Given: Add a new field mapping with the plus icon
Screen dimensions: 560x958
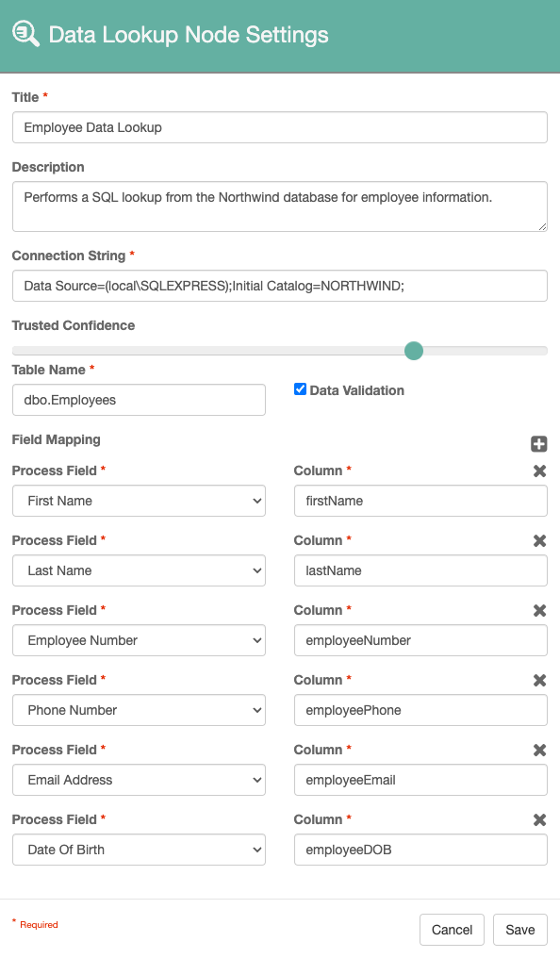Looking at the screenshot, I should click(538, 443).
